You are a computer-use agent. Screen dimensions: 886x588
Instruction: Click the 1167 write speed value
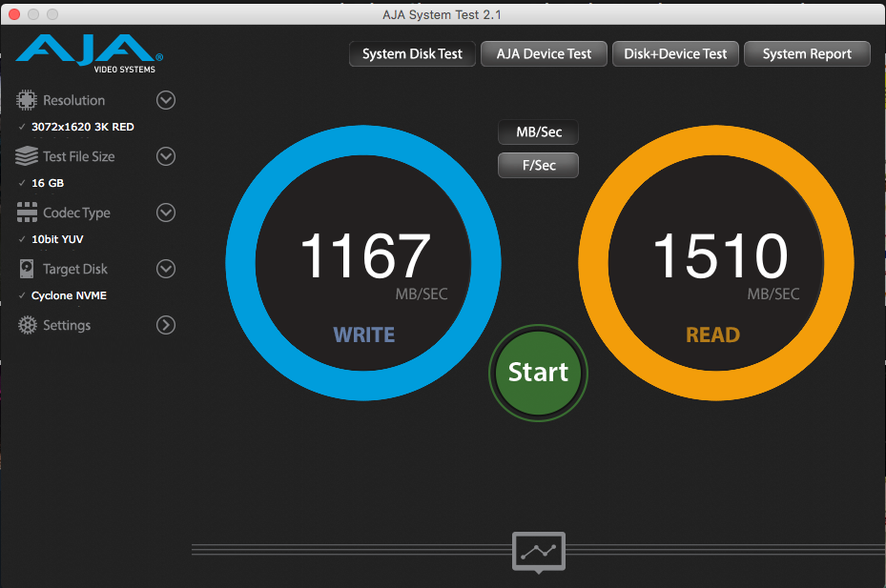[365, 255]
